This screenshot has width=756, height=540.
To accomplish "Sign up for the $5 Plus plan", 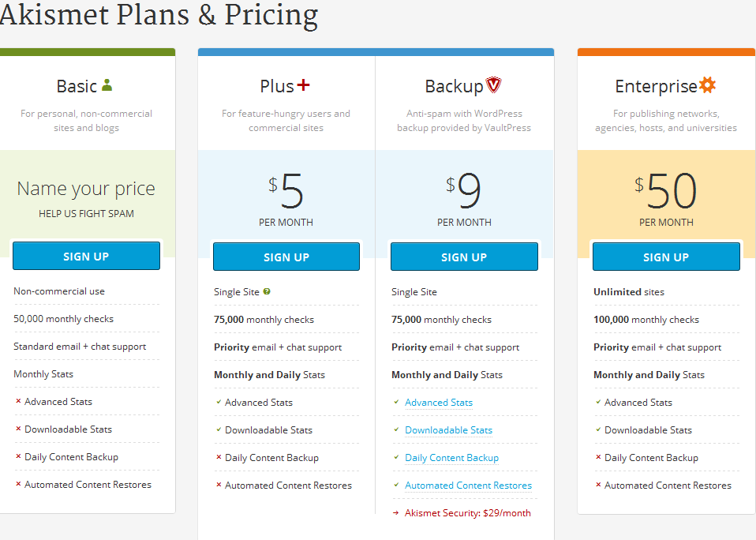I will coord(286,257).
